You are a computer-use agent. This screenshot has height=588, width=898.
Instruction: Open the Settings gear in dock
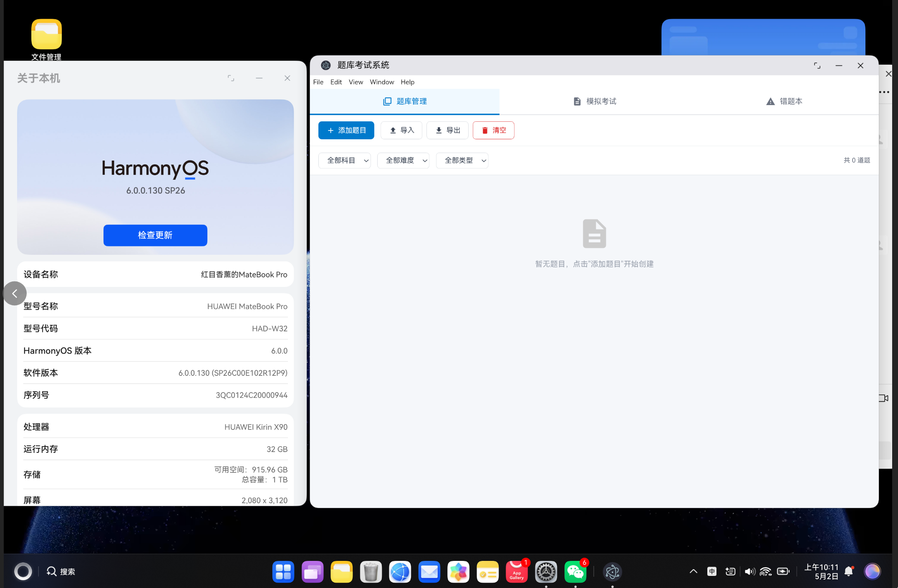tap(546, 572)
